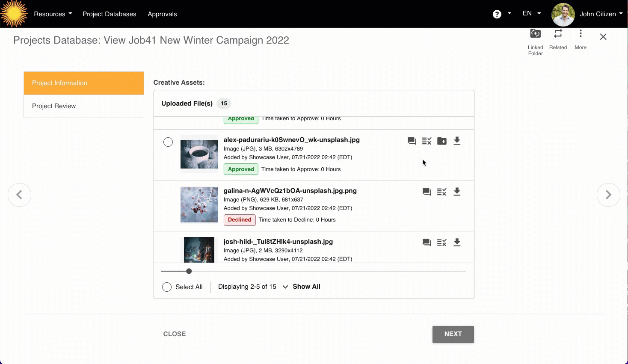Open comments for alex-paduraru image
This screenshot has height=364, width=628.
[x=412, y=141]
